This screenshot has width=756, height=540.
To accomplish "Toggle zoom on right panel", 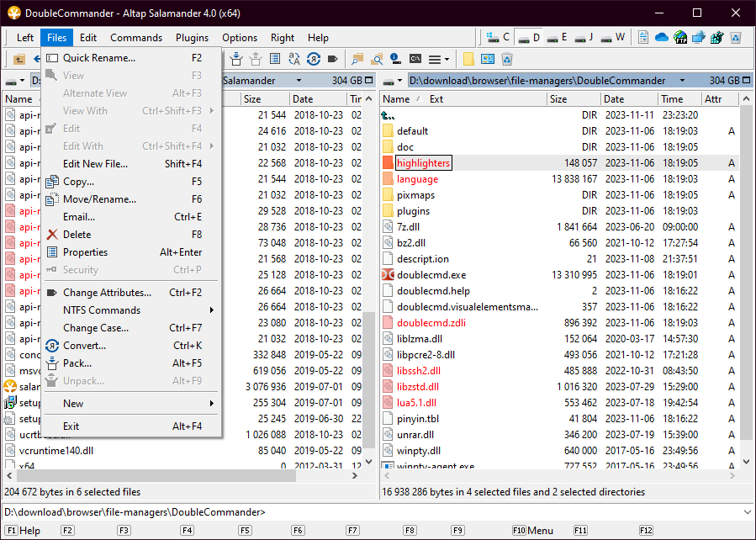I will click(x=746, y=81).
